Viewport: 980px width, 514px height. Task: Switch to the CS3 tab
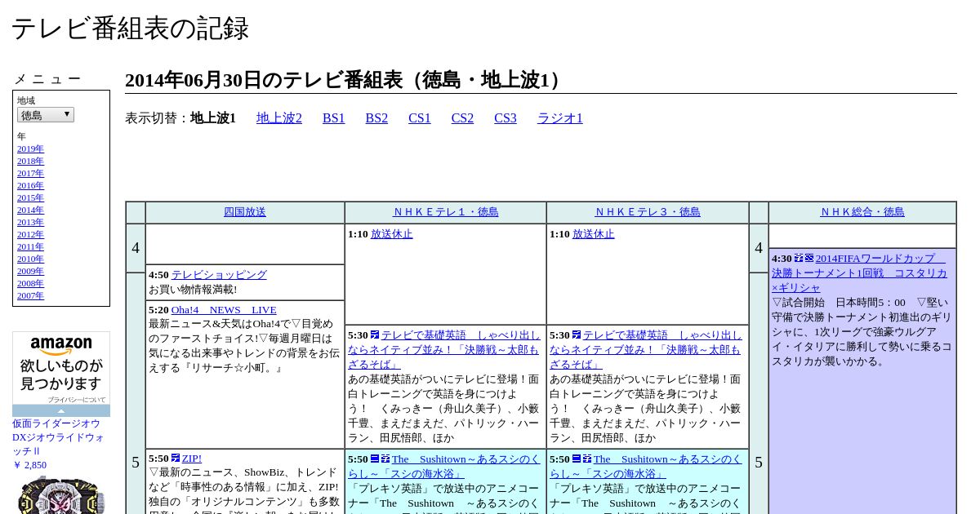(x=506, y=118)
